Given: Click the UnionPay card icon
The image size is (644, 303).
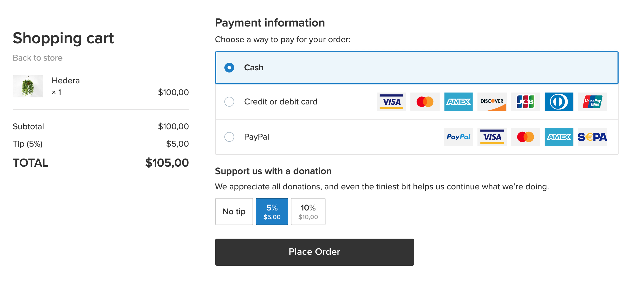Looking at the screenshot, I should coord(592,102).
